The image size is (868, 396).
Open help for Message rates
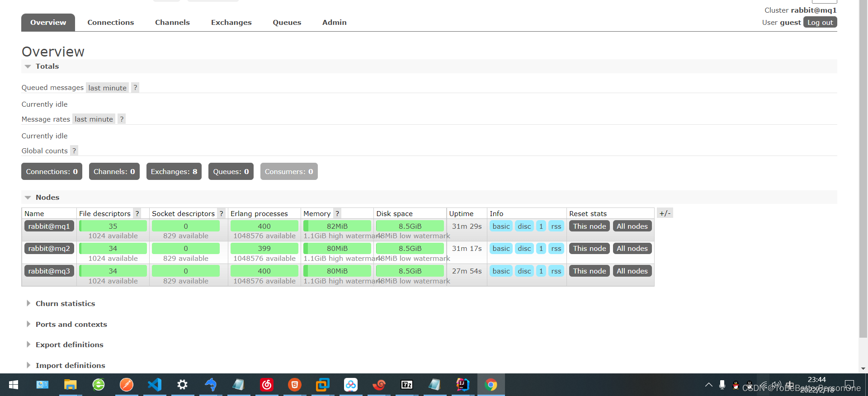point(122,119)
